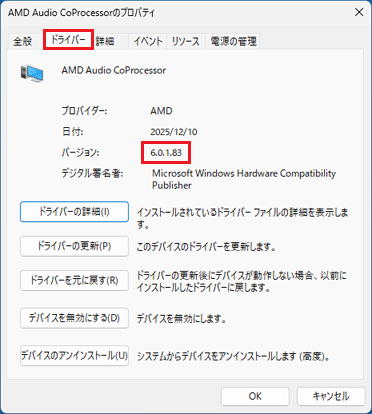
Task: Click the ドライバーの詳細(I) button
Action: pos(74,212)
